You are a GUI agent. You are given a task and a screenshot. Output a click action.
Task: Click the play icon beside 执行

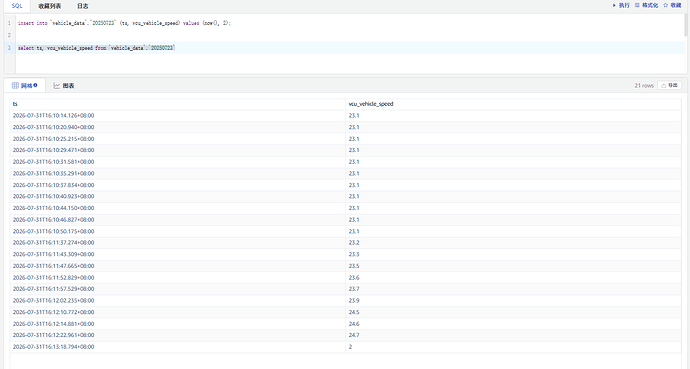[614, 5]
